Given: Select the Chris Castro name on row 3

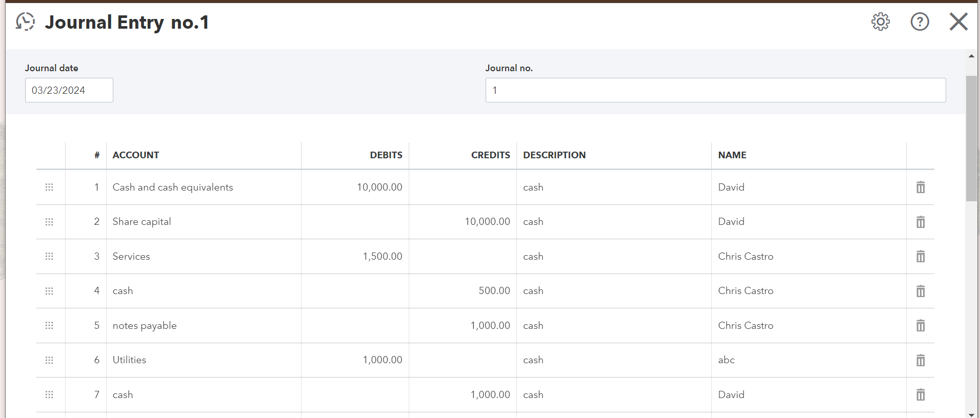Looking at the screenshot, I should 746,257.
